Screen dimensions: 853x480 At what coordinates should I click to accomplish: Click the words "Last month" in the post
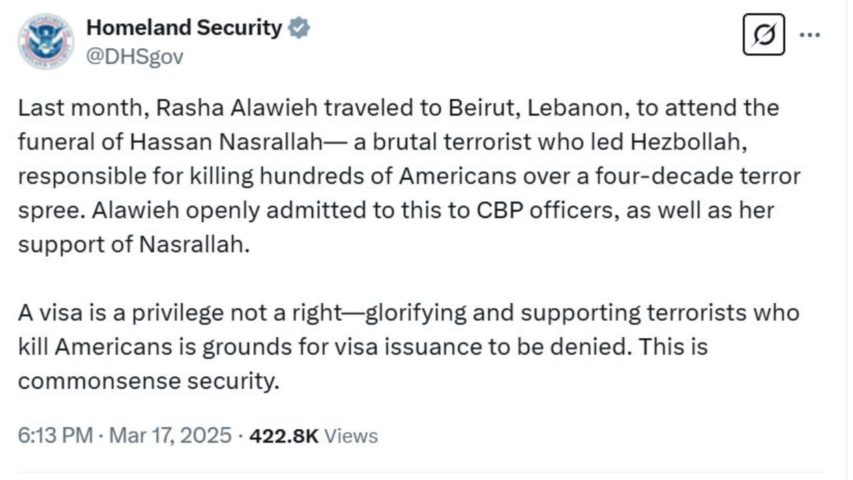point(67,108)
